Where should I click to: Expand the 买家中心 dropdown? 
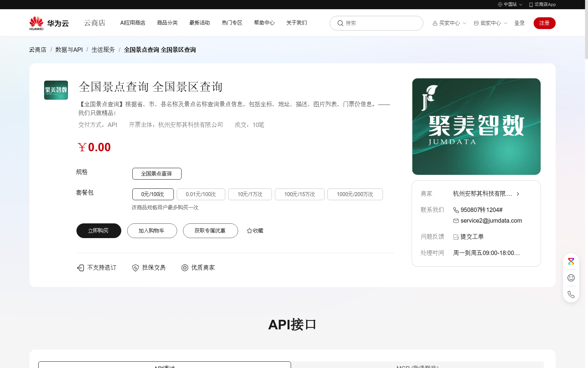pos(449,23)
